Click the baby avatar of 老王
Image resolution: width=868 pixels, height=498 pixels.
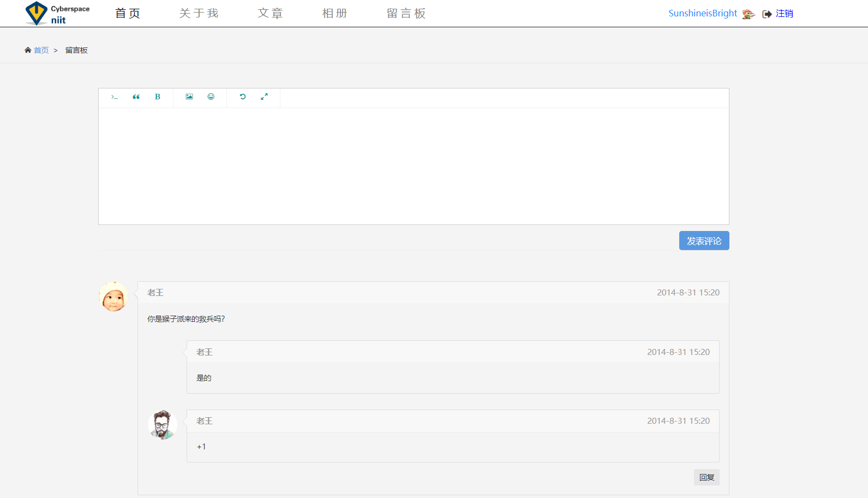(x=113, y=297)
